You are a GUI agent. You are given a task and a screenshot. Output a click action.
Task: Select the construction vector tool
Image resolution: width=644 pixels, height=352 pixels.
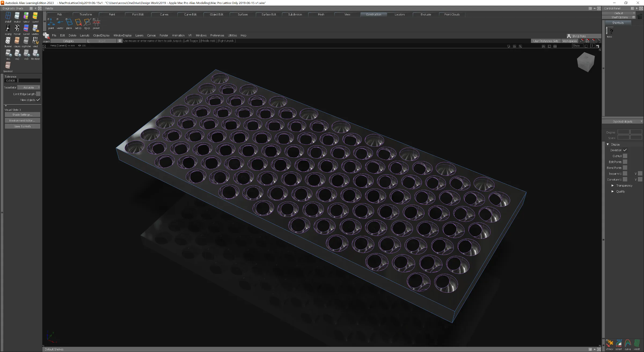point(60,22)
